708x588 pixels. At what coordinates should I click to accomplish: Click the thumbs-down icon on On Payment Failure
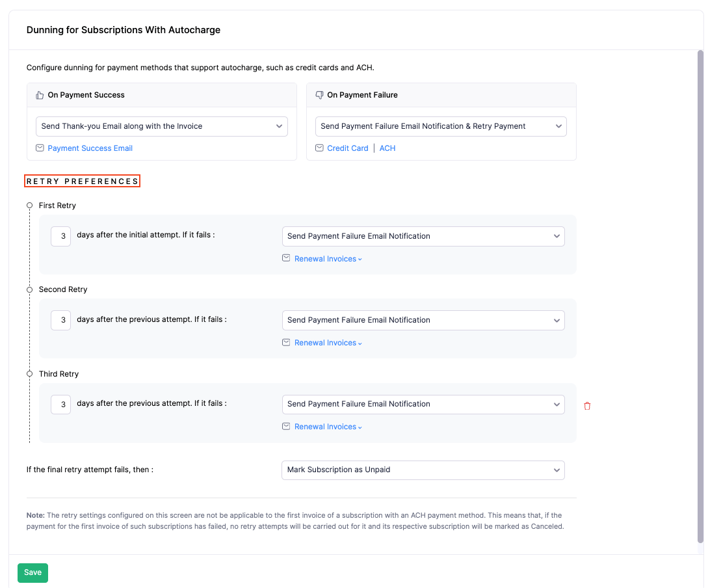point(319,94)
